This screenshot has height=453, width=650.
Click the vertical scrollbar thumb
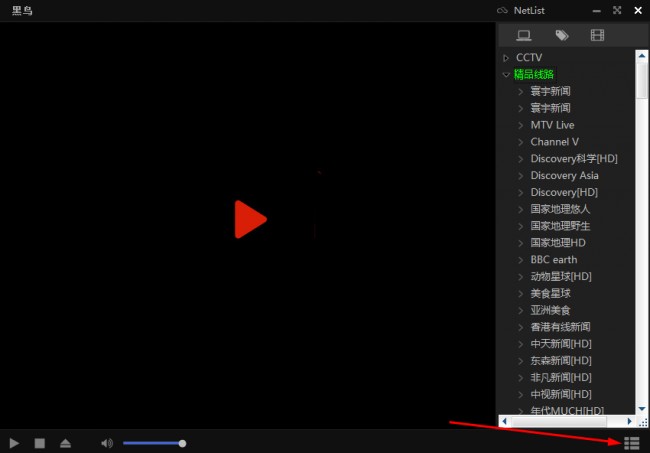(x=642, y=80)
